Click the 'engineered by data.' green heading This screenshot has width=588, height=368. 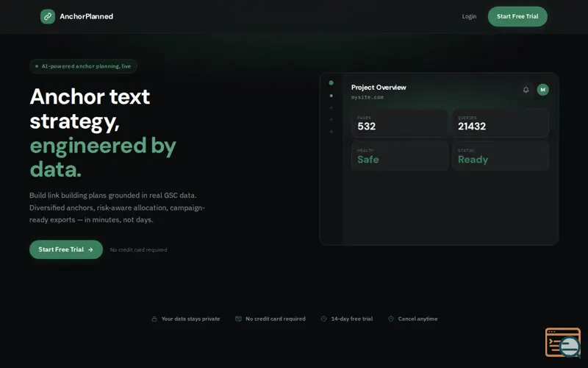point(103,157)
